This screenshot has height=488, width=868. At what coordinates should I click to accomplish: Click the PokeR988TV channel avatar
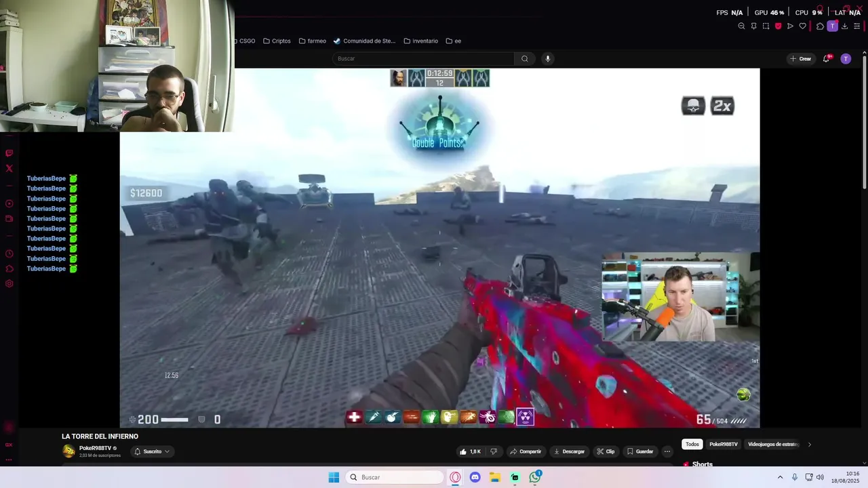[x=68, y=451]
